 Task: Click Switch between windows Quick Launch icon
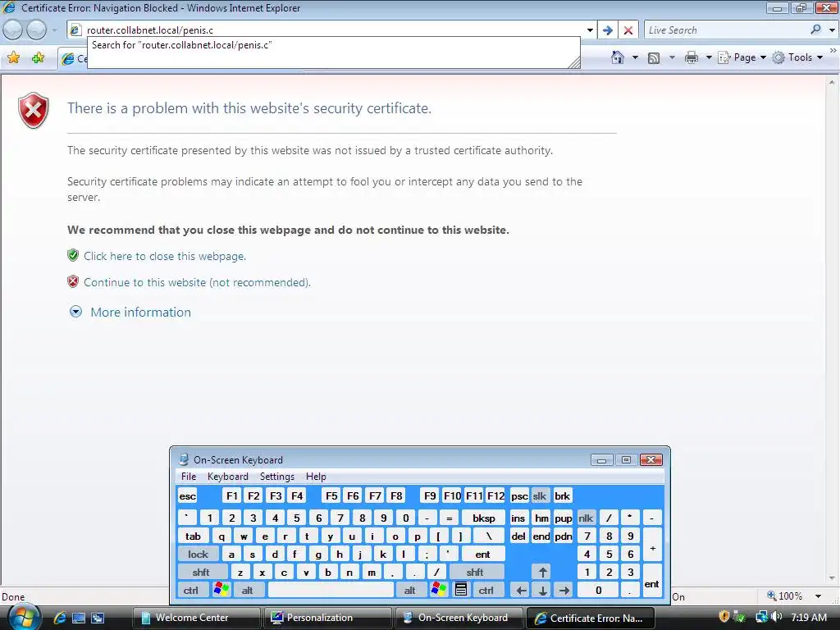coord(98,618)
